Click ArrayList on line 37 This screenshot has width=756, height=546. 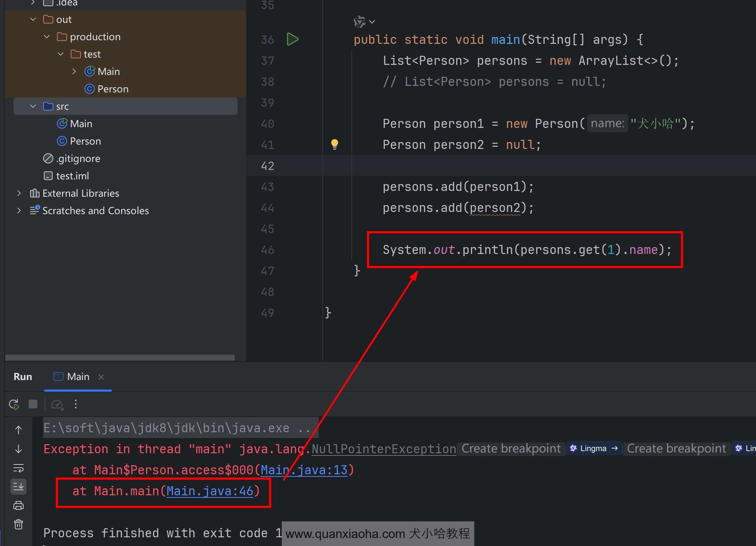[611, 61]
